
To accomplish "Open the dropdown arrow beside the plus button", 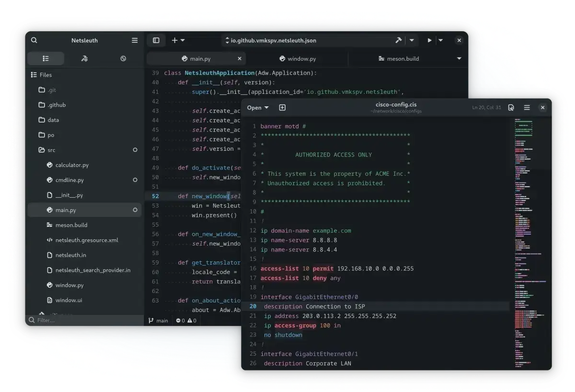I will [x=183, y=40].
